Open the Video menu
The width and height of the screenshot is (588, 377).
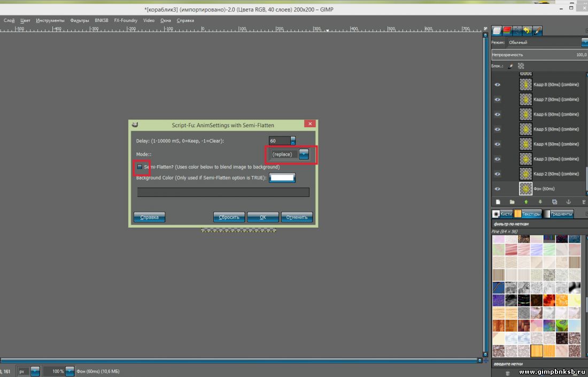point(149,21)
